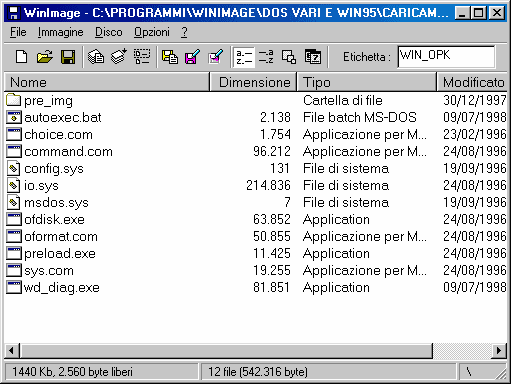Select the ofdisk.exe file icon
The height and width of the screenshot is (384, 511).
coord(14,219)
